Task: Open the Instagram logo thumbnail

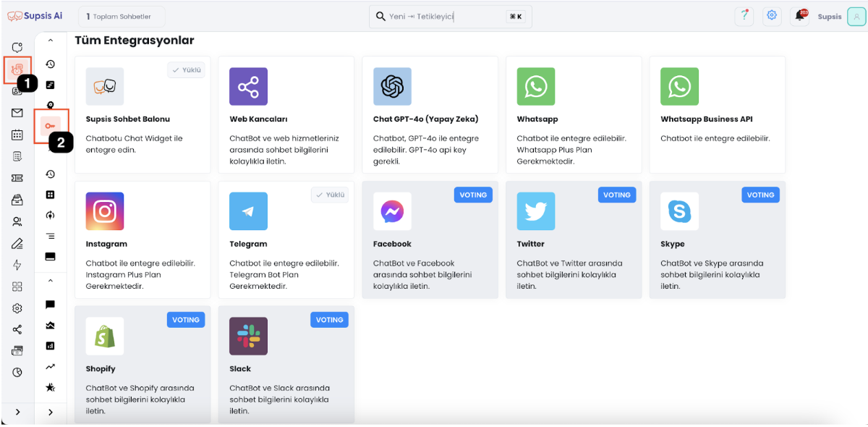Action: tap(105, 211)
